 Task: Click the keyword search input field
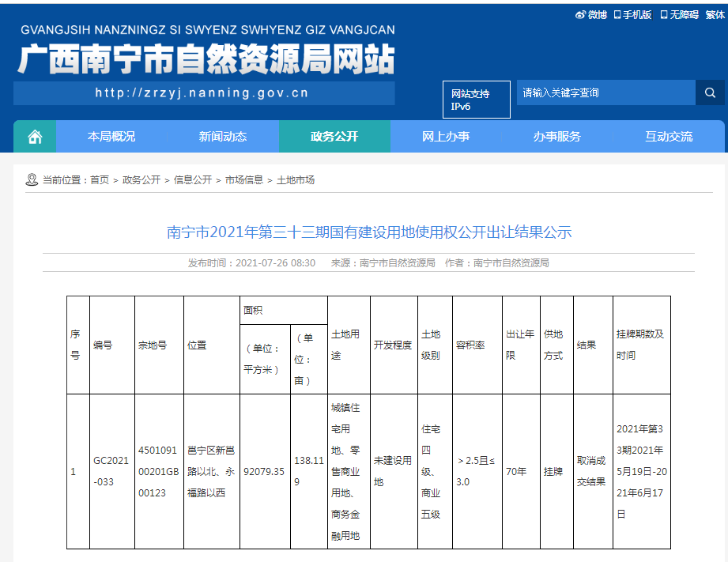(x=605, y=92)
